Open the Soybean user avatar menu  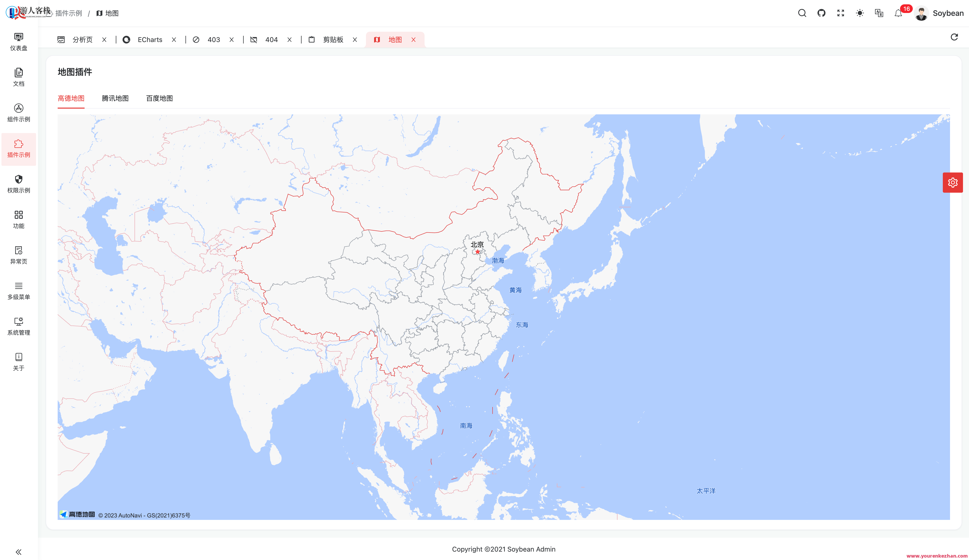coord(921,13)
